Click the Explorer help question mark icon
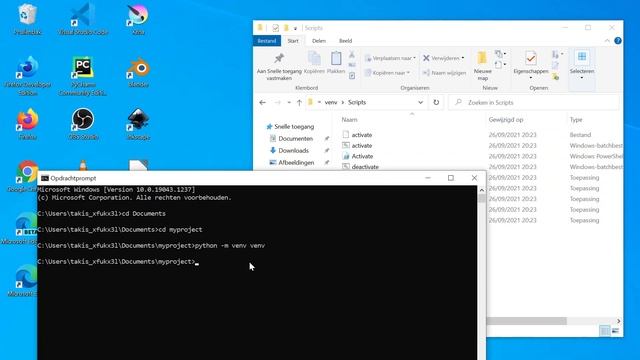640x360 pixels. [618, 41]
